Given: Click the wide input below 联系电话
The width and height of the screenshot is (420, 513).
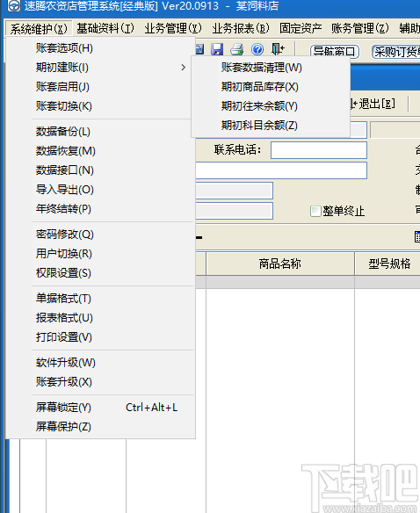Looking at the screenshot, I should point(281,170).
